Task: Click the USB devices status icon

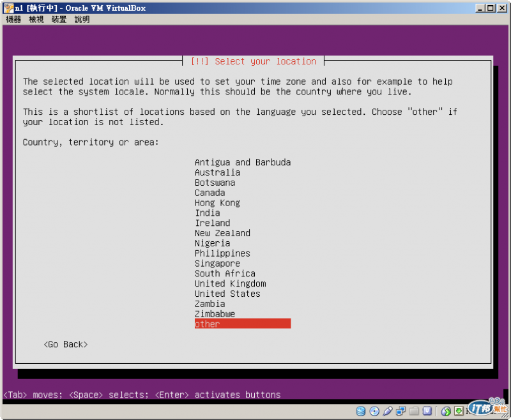Action: (388, 411)
